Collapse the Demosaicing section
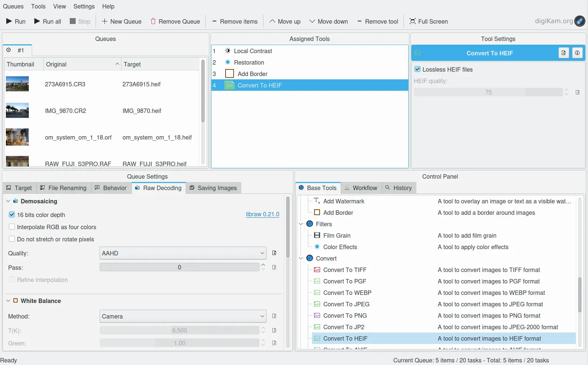Screen dimensions: 588x365 [x=8, y=201]
